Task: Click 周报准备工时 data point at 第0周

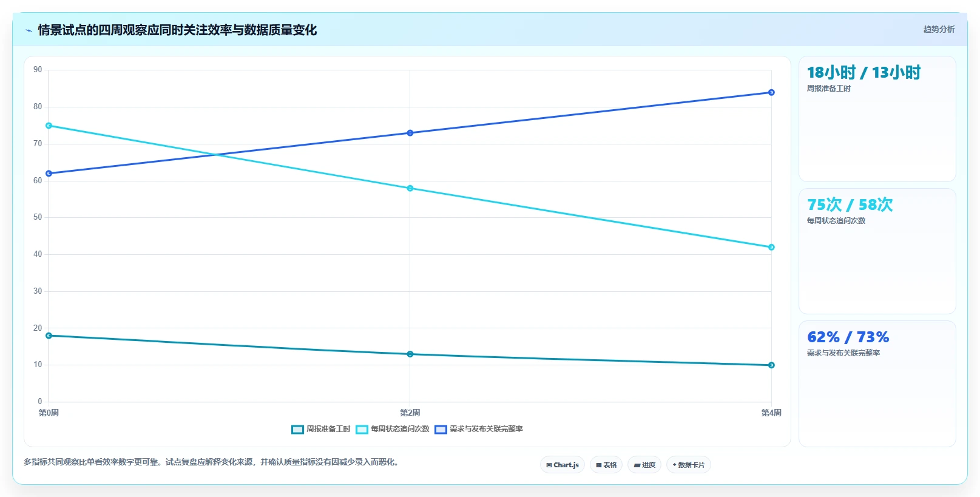Action: point(49,336)
